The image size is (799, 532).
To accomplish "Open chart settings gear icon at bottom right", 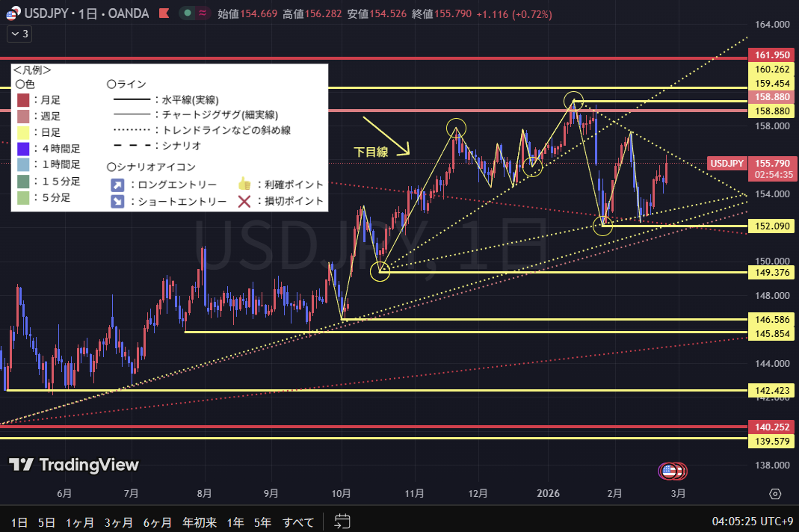I will 775,494.
